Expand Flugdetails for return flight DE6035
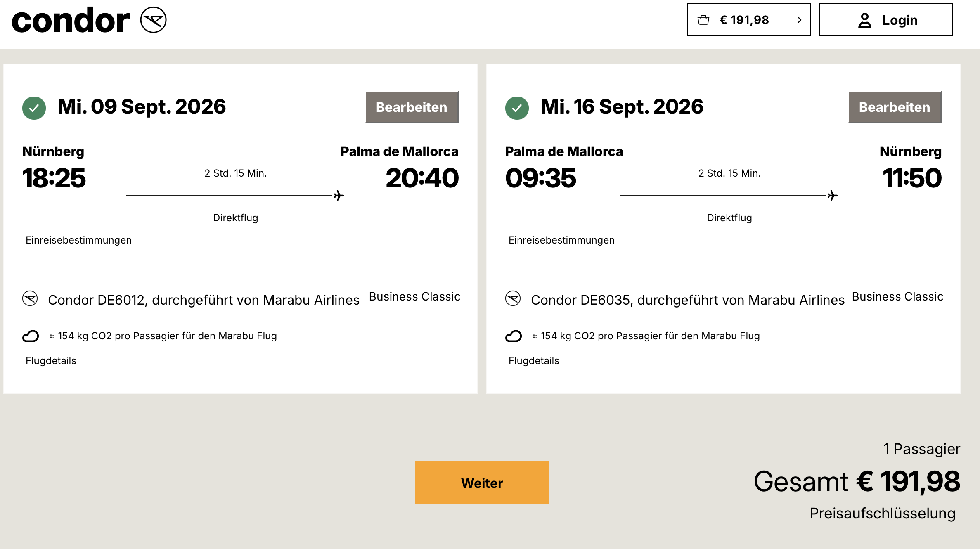 click(534, 361)
